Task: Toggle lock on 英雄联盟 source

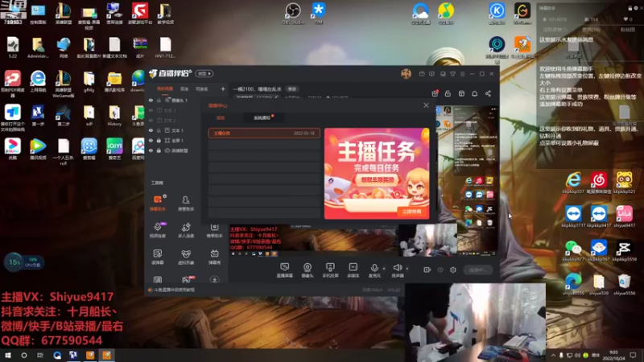Action: (159, 150)
